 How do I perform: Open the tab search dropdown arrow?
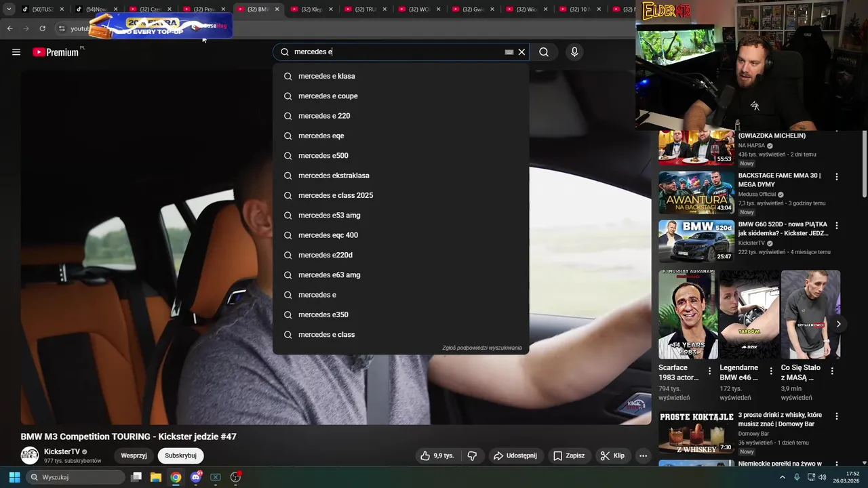tap(9, 9)
